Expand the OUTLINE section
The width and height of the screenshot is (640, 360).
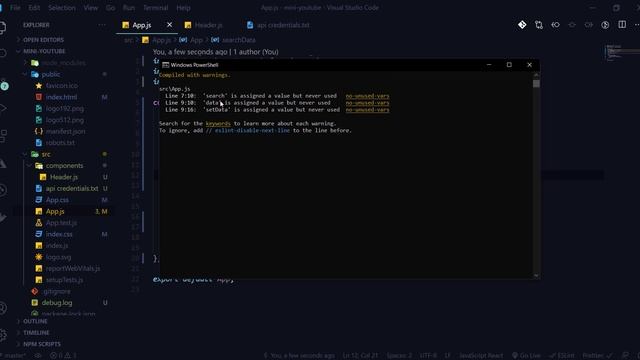click(x=35, y=321)
